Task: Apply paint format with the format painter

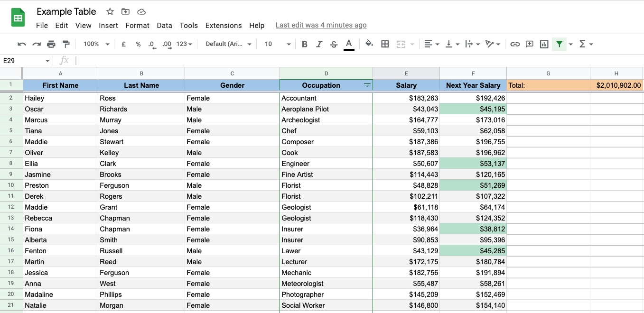Action: tap(66, 44)
